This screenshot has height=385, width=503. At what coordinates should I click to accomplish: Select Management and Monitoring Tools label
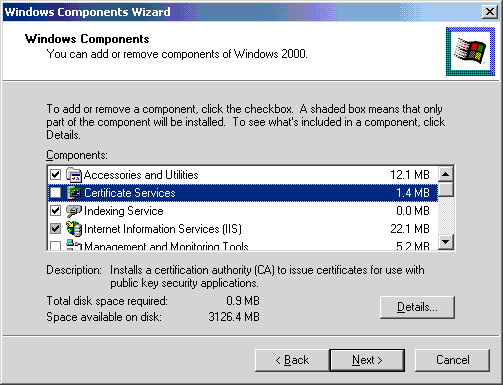[166, 246]
